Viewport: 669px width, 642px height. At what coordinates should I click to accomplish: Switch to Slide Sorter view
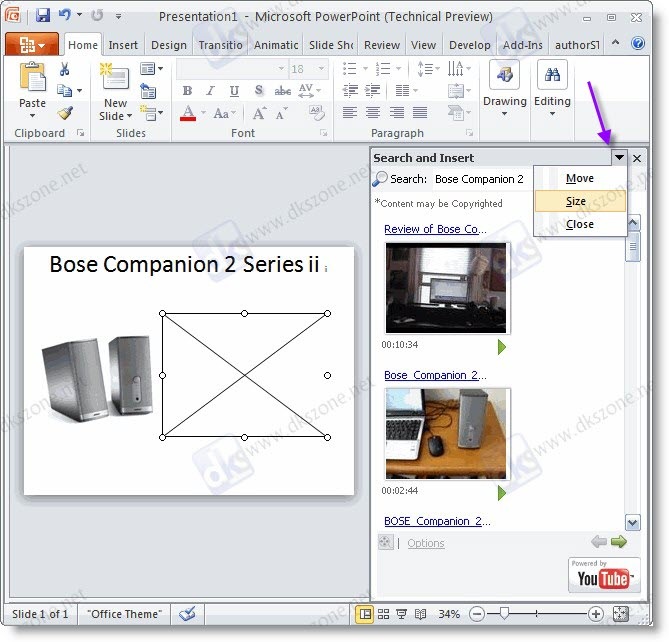coord(383,614)
